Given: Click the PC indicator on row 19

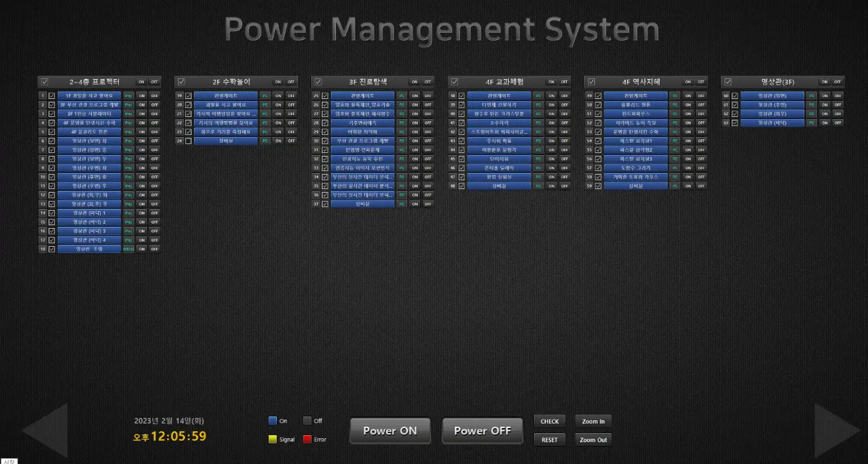Looking at the screenshot, I should (265, 96).
